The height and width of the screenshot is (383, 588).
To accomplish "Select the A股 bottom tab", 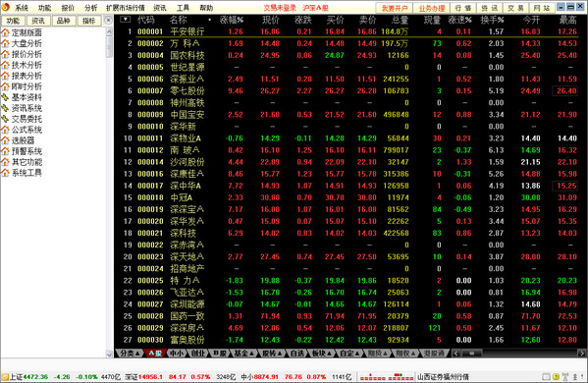I will [155, 353].
